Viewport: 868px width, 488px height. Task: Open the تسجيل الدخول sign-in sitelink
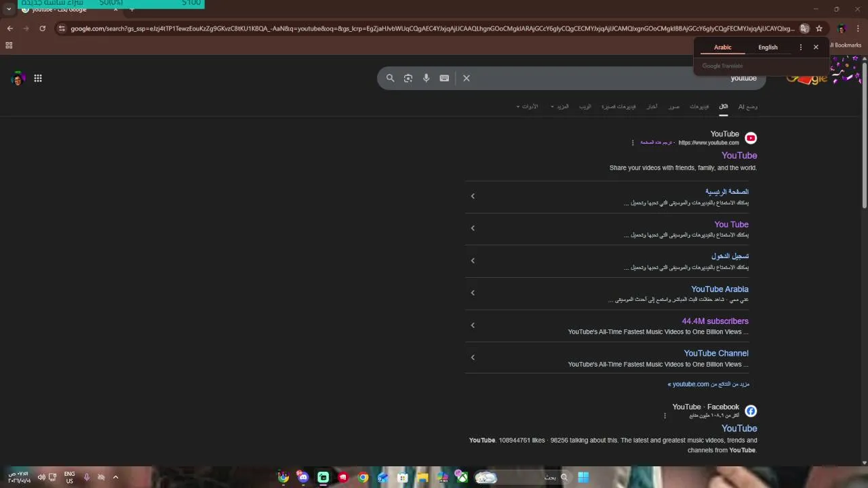[x=730, y=256]
